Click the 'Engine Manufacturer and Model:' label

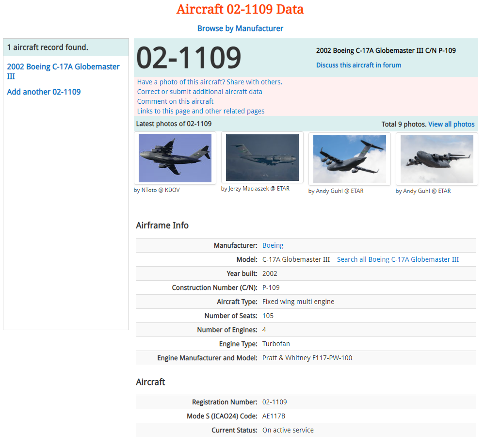point(207,358)
